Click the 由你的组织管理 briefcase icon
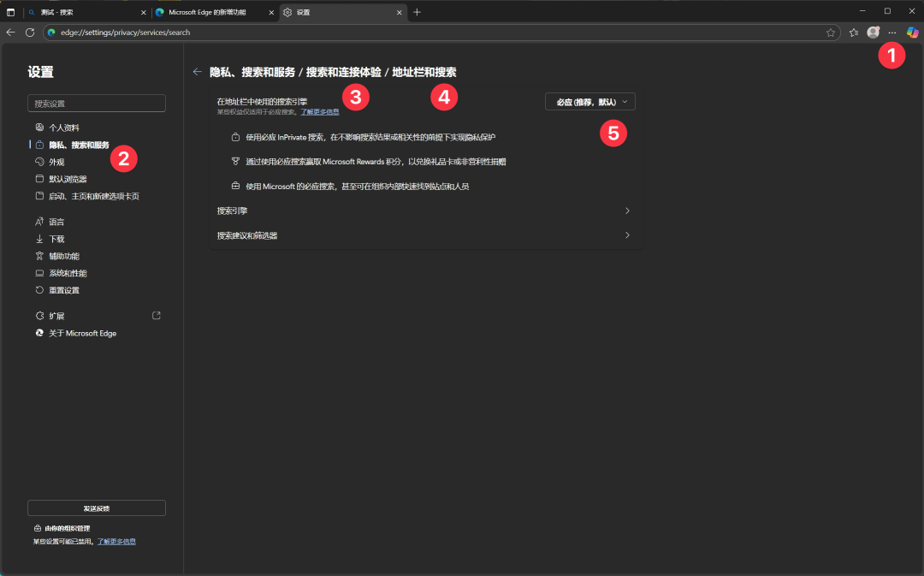Screen dimensions: 924x576 38,528
